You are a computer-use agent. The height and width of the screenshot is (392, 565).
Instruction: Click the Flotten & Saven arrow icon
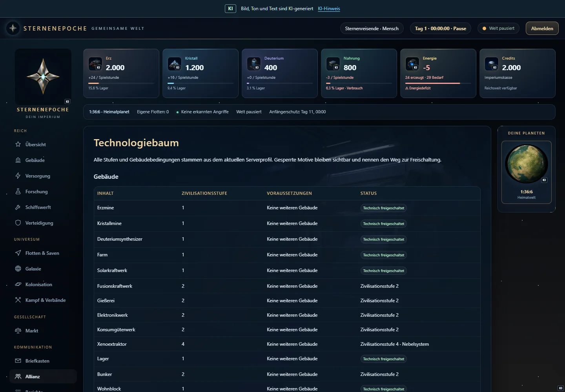18,253
